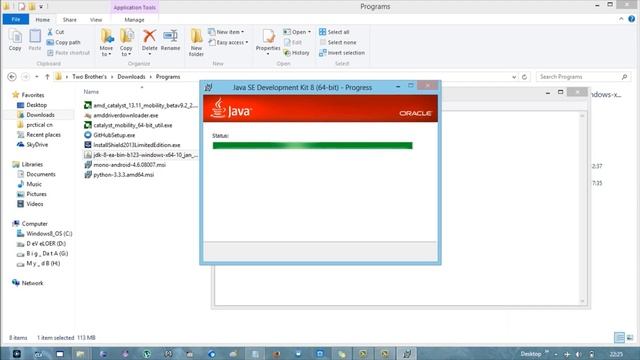Open Downloads in navigation pane

tap(36, 115)
